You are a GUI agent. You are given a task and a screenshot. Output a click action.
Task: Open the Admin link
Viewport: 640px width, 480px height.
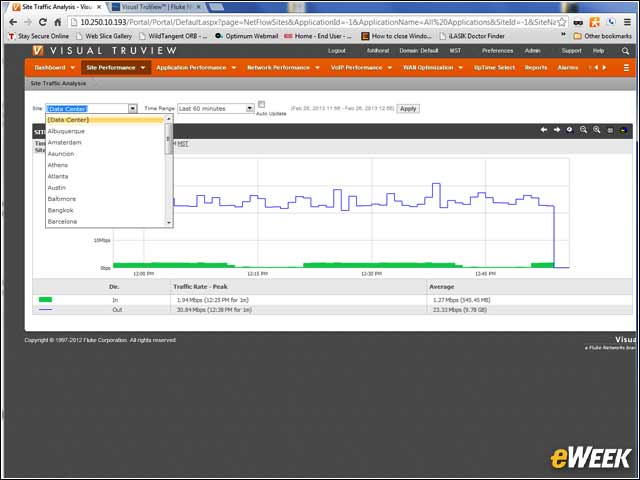tap(532, 51)
